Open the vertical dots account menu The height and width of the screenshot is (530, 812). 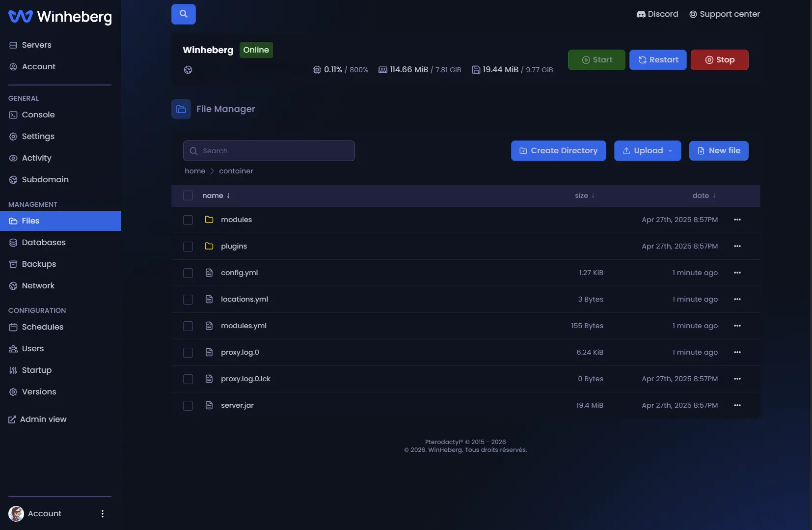[103, 514]
